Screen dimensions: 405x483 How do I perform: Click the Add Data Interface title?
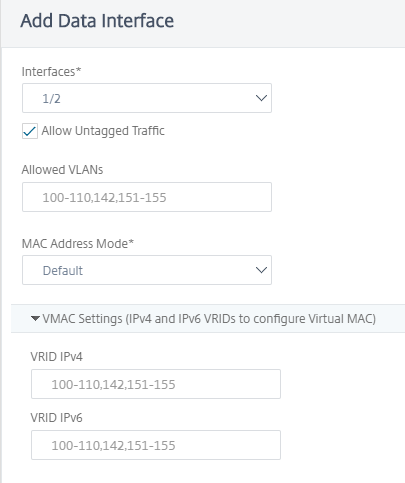point(97,21)
